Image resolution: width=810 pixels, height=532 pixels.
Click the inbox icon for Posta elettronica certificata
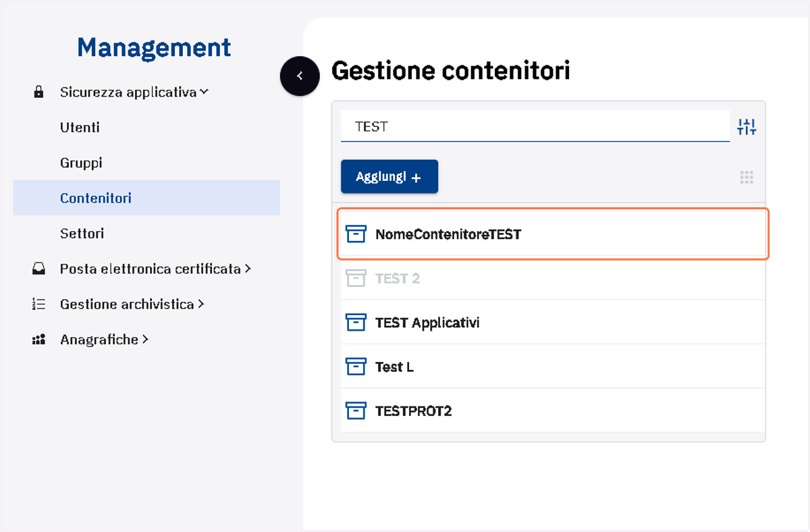tap(38, 269)
